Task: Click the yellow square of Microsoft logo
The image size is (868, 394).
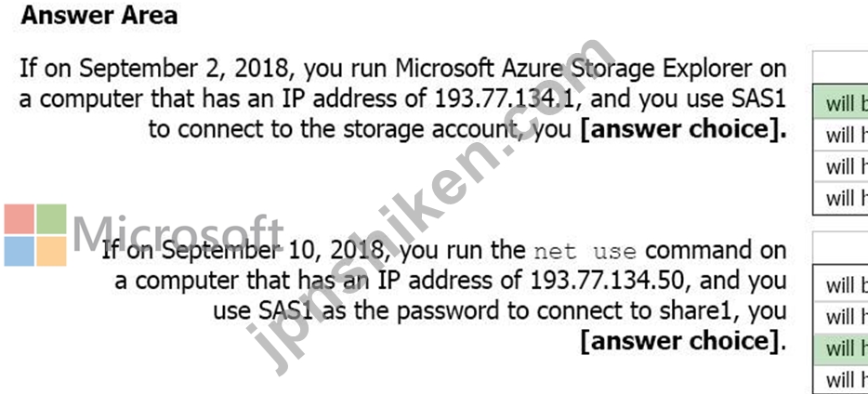Action: pos(51,251)
